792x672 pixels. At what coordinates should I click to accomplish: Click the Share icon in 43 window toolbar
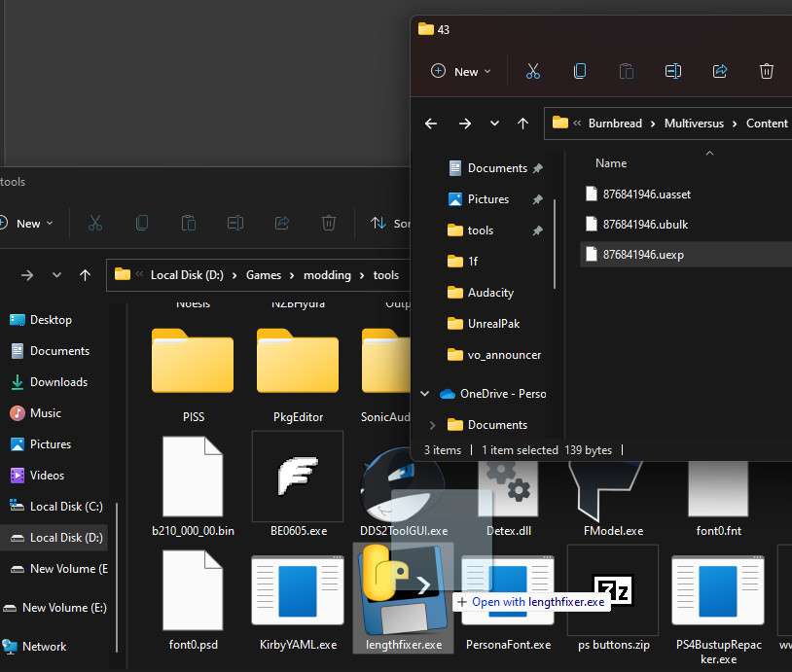pyautogui.click(x=720, y=71)
